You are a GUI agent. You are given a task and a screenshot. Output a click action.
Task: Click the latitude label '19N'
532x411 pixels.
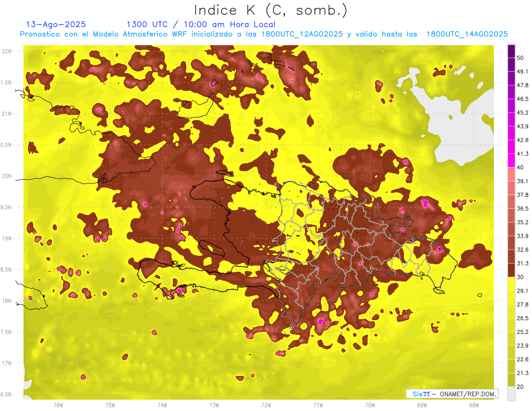point(7,238)
